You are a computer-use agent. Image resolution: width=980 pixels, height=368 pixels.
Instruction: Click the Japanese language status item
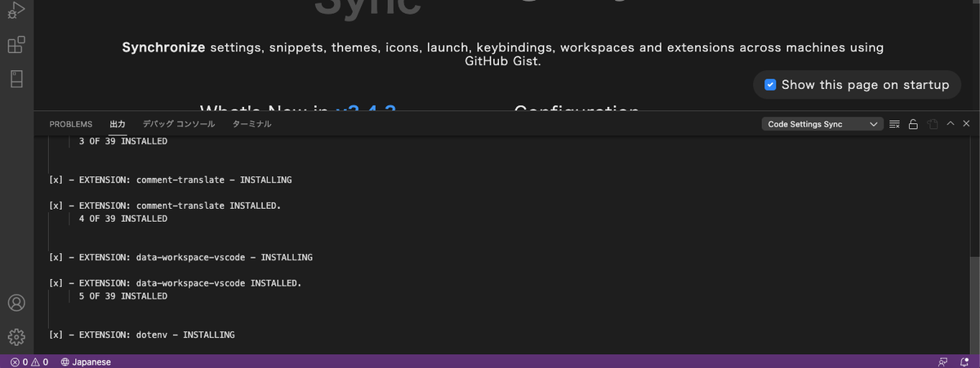click(x=86, y=361)
